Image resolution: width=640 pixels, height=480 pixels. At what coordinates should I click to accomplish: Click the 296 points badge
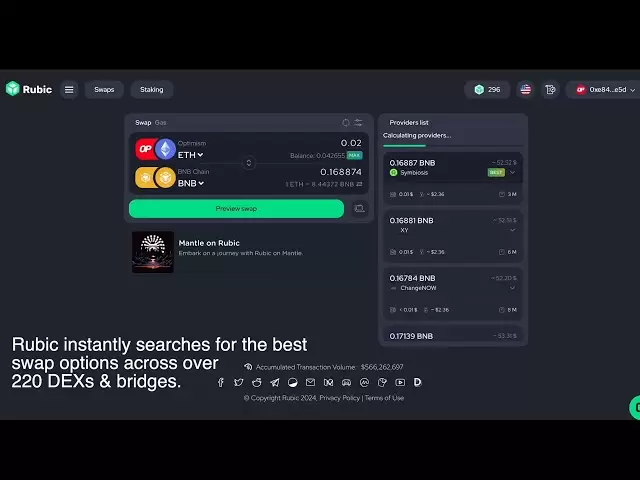click(x=487, y=89)
